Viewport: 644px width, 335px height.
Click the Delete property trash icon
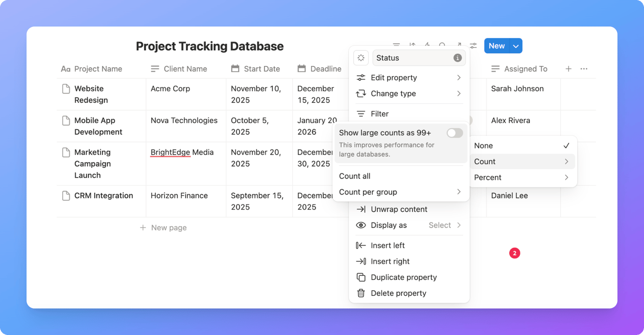[361, 293]
